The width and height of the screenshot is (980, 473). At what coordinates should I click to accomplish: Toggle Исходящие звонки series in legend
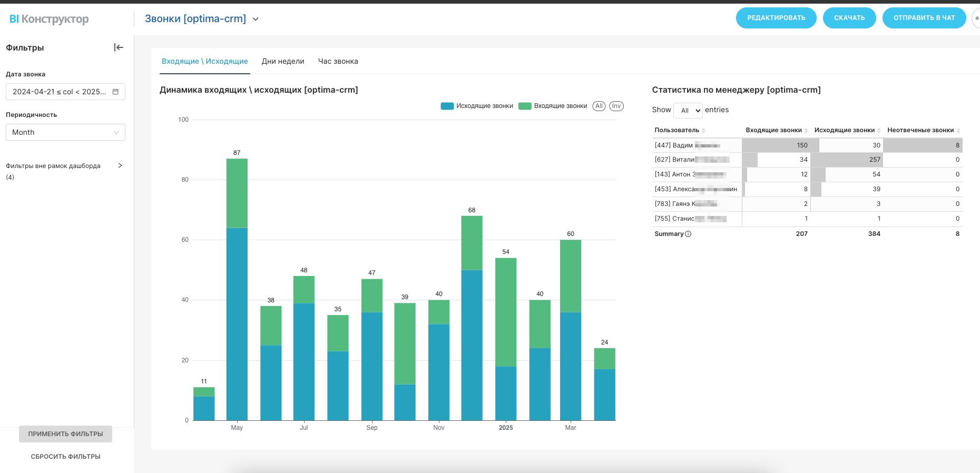(x=477, y=106)
